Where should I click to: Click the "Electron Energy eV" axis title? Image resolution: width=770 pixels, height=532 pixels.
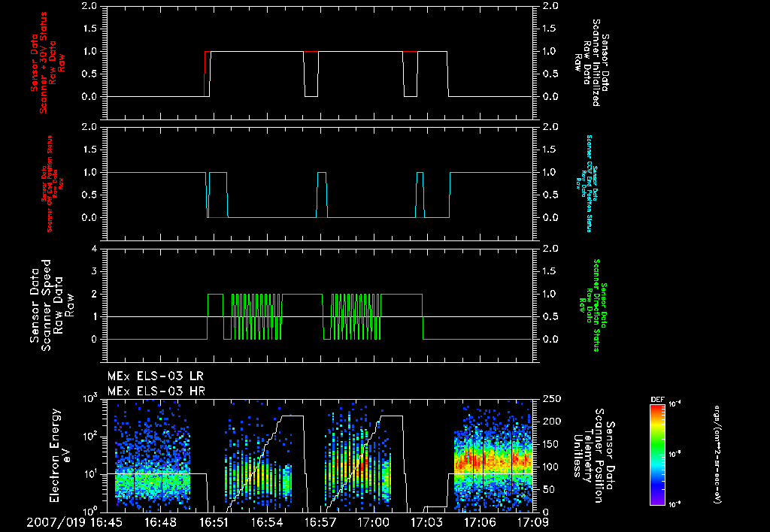click(60, 455)
